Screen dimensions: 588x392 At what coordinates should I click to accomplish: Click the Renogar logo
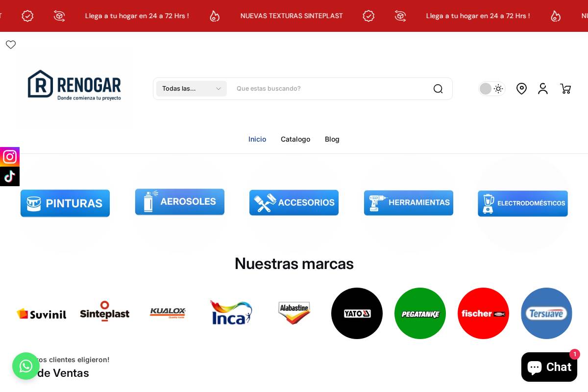click(x=74, y=85)
